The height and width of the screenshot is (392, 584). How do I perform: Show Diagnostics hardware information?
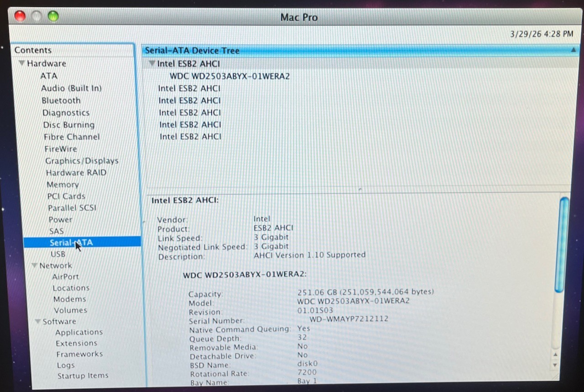click(x=66, y=113)
